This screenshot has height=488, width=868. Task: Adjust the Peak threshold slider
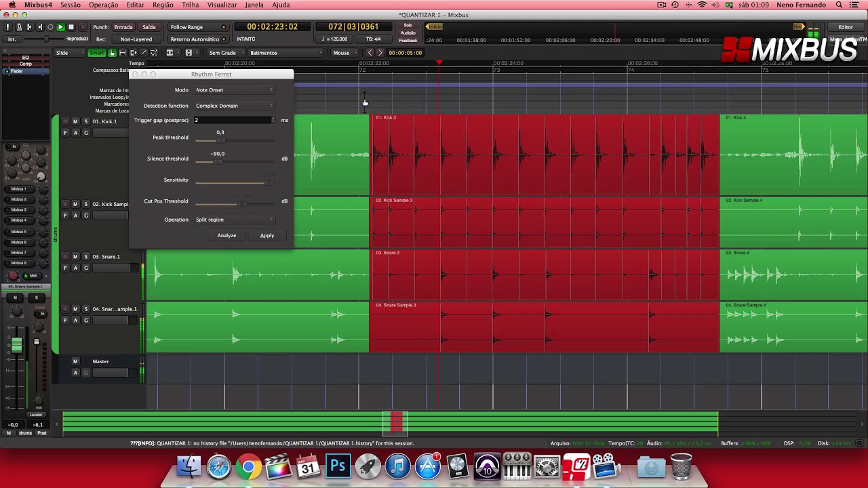235,140
